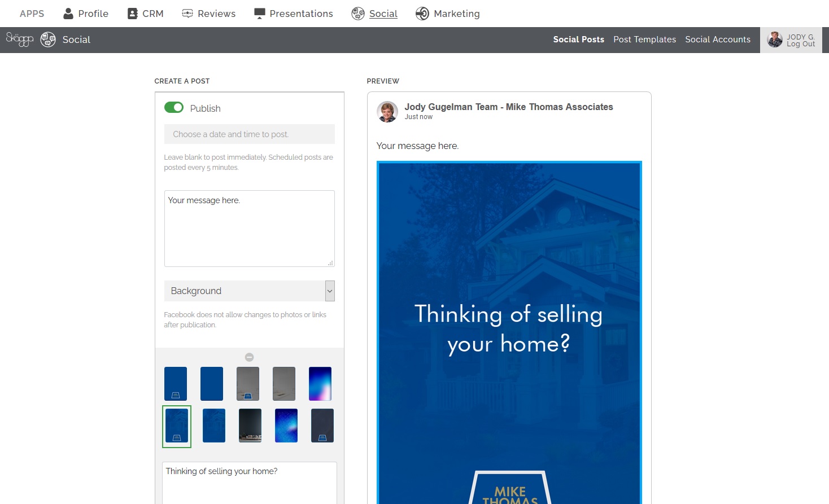Image resolution: width=829 pixels, height=504 pixels.
Task: Toggle the Publish switch off
Action: 174,107
